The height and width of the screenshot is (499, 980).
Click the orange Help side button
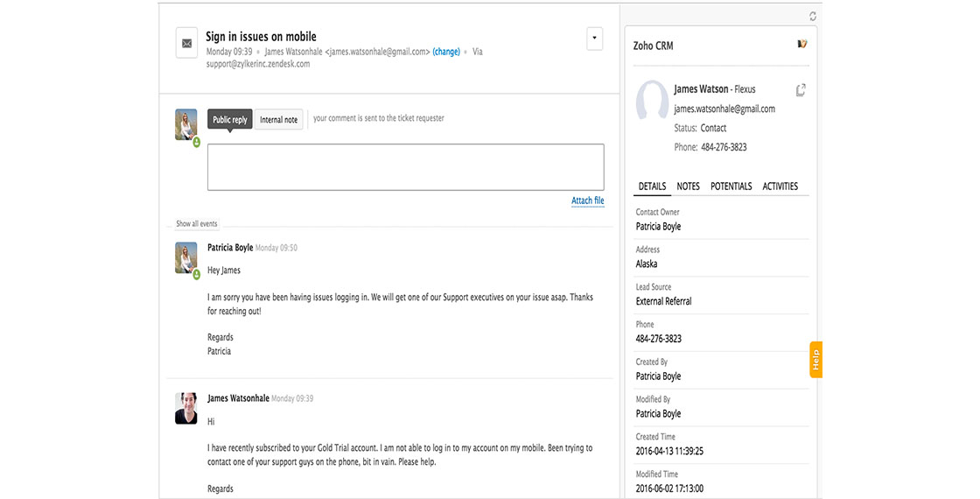tap(815, 360)
